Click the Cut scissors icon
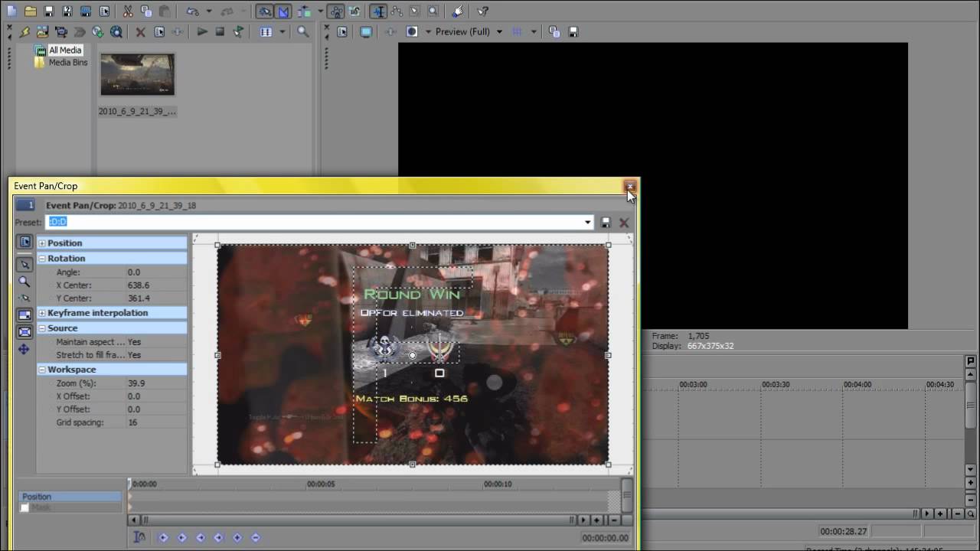The width and height of the screenshot is (980, 551). tap(128, 11)
